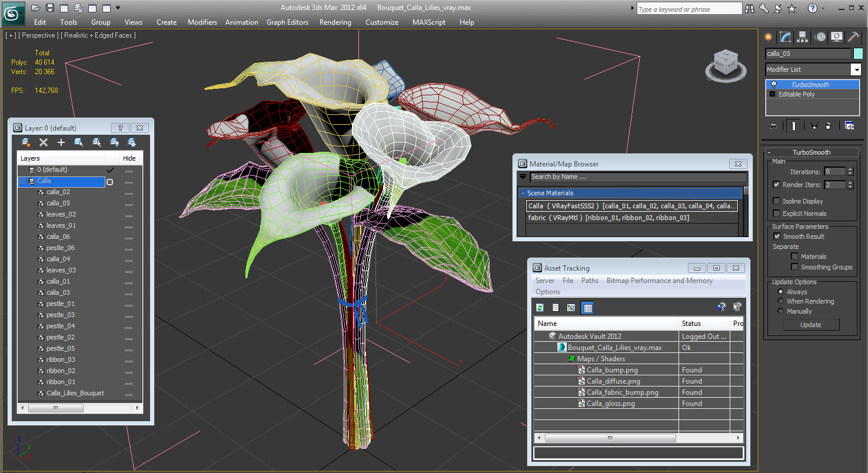Image resolution: width=868 pixels, height=473 pixels.
Task: Open the Communication Center satellite icon
Action: click(777, 8)
